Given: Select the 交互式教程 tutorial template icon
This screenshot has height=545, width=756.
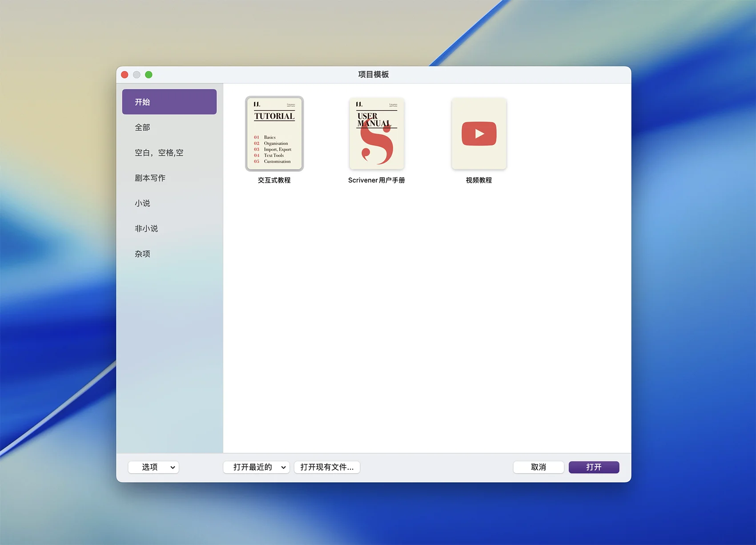Looking at the screenshot, I should click(274, 133).
